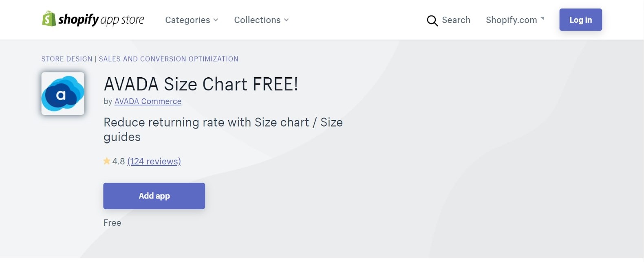644x262 pixels.
Task: Expand the chevron next to Categories
Action: [x=216, y=20]
